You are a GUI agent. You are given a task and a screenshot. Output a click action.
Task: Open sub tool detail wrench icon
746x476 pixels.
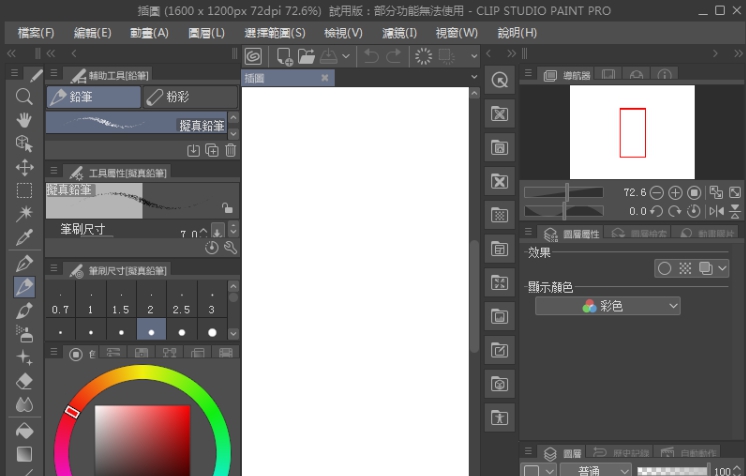click(231, 248)
